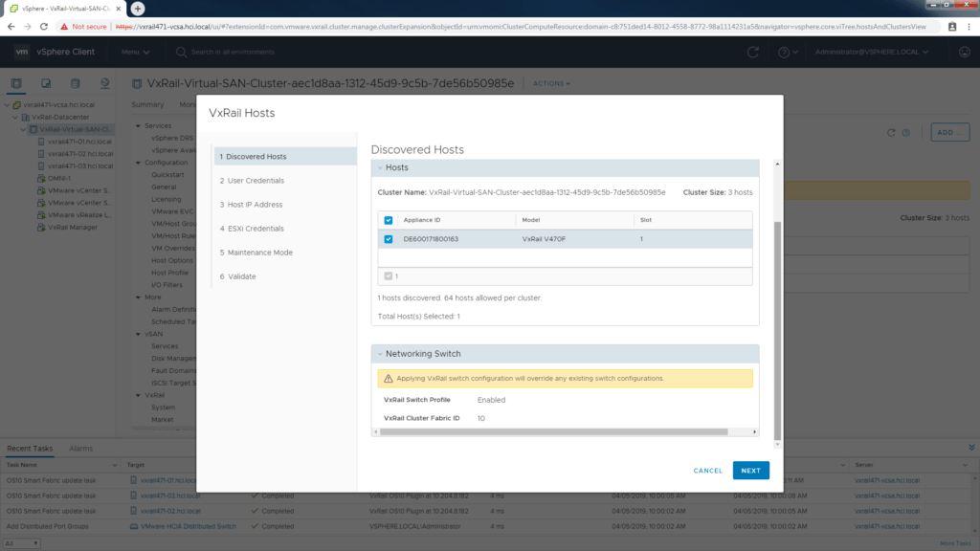The image size is (980, 551).
Task: Collapse the Recent Tasks panel with double chevron
Action: pyautogui.click(x=971, y=448)
